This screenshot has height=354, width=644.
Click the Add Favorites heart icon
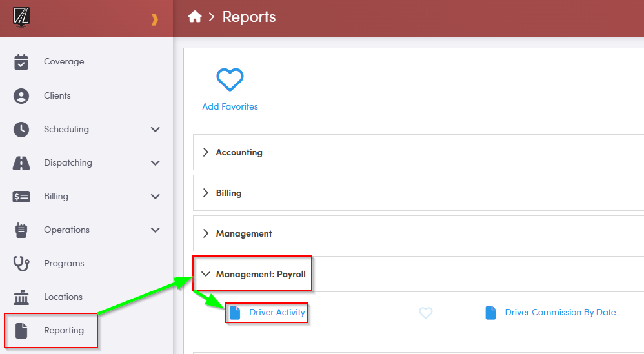coord(230,80)
